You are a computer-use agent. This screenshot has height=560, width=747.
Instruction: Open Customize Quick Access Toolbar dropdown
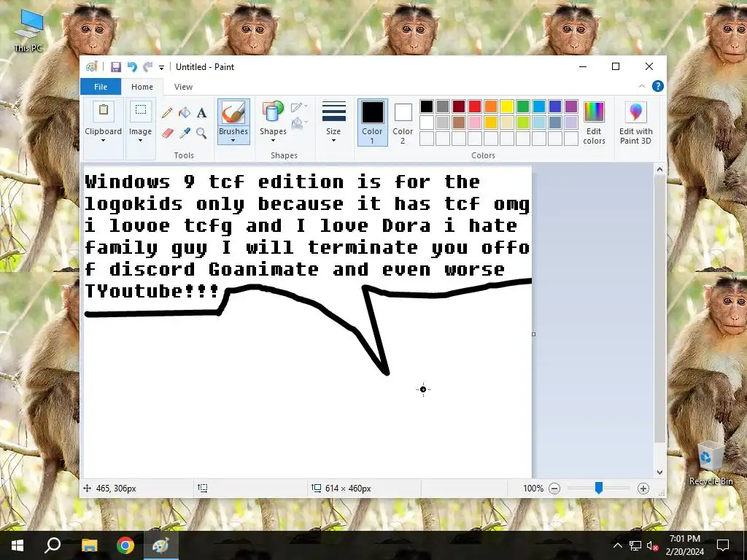pyautogui.click(x=161, y=68)
